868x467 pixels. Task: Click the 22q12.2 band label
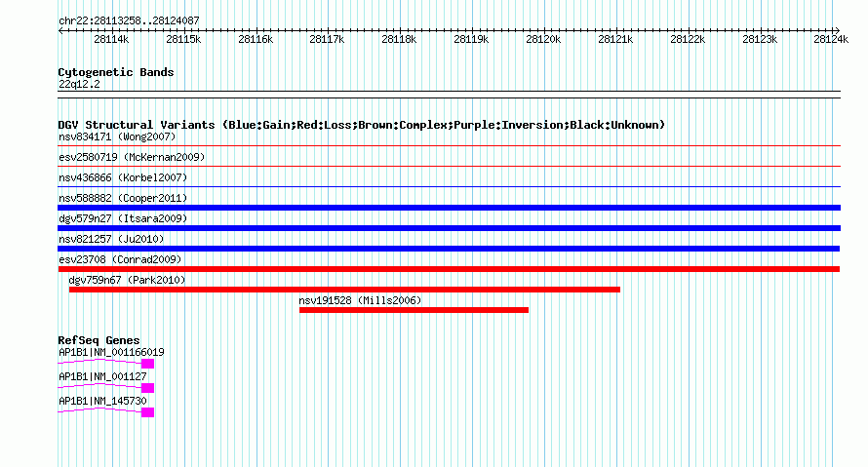coord(79,84)
